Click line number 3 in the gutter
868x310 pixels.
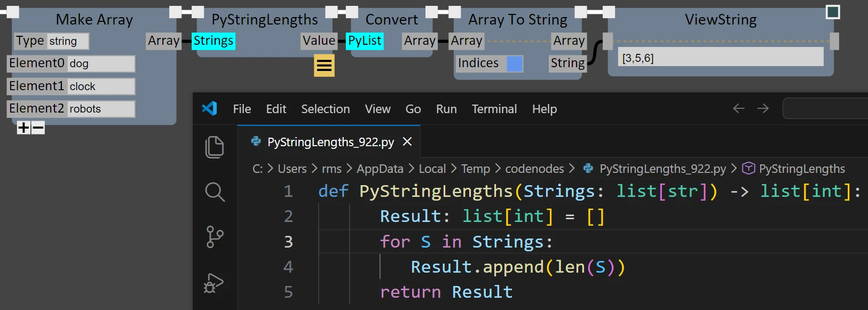pos(288,242)
